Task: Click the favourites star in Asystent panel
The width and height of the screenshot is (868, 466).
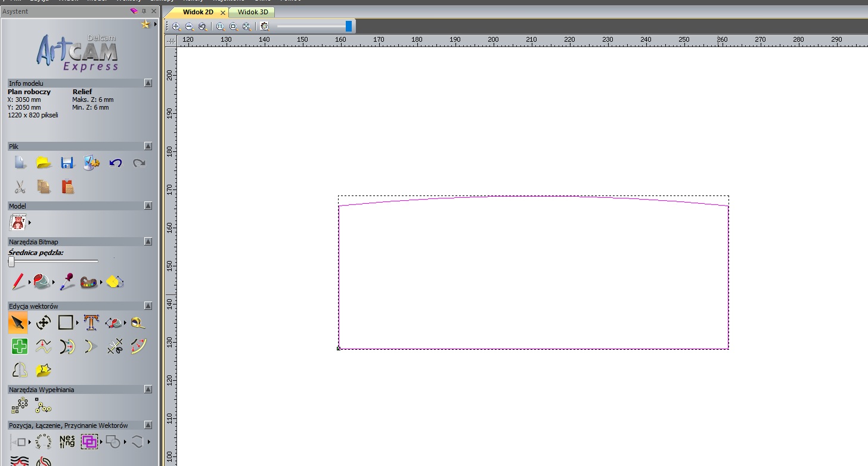Action: [x=145, y=24]
